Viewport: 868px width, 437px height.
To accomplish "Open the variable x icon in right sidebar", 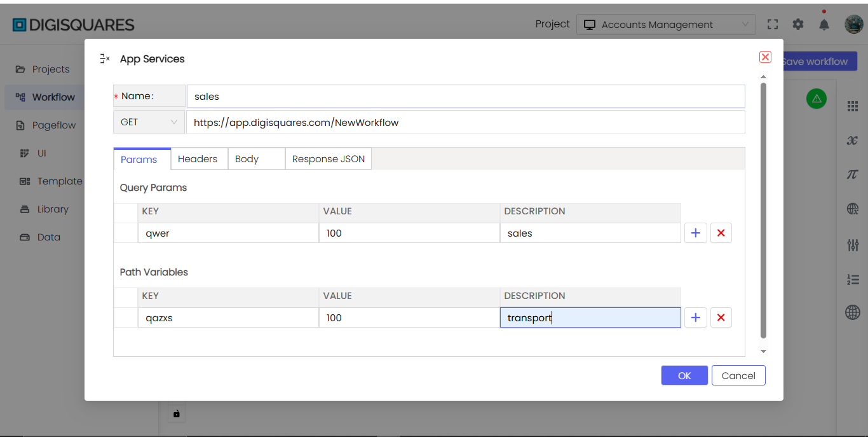I will 853,140.
